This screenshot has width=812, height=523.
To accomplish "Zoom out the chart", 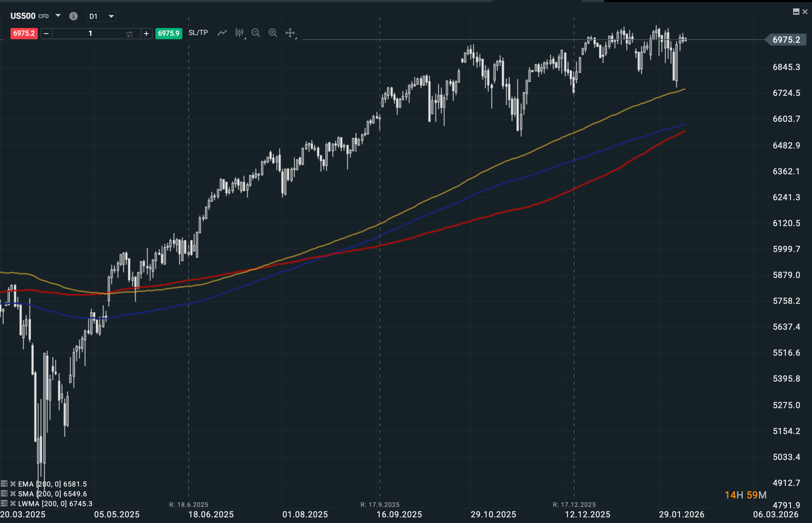I will coord(256,33).
